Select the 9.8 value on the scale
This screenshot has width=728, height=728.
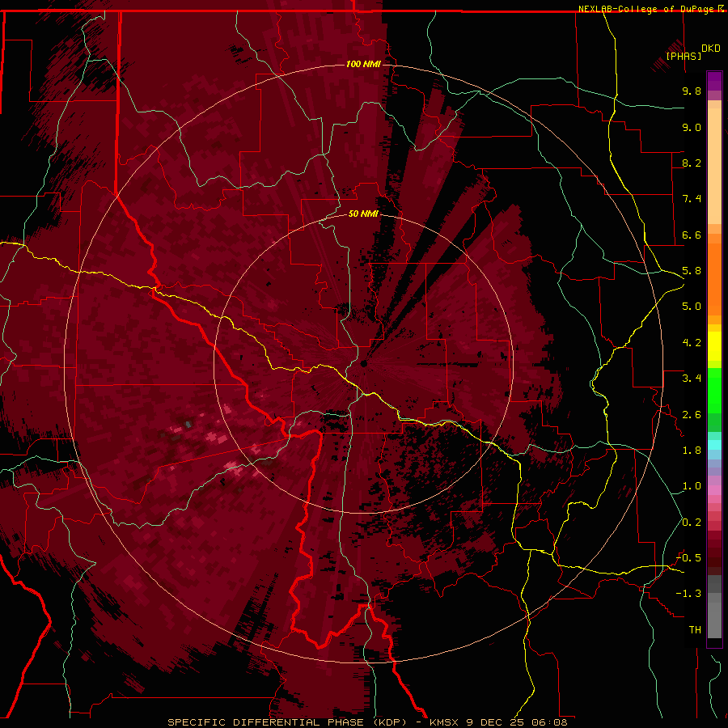click(x=692, y=91)
